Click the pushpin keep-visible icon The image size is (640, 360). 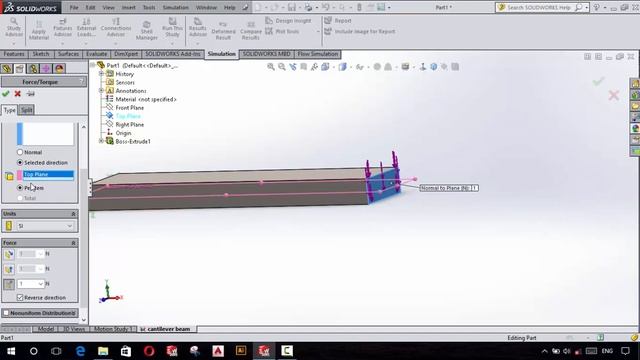(x=31, y=94)
